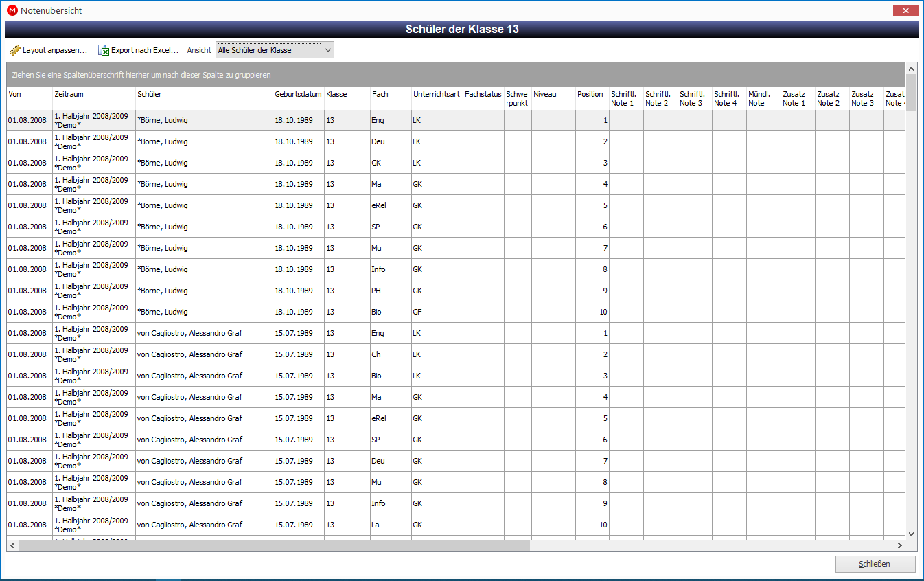Screen dimensions: 924x581
Task: Click the group-by panel 'Ziehen Sie eine Spaltenüberschrift' area
Action: pyautogui.click(x=456, y=74)
